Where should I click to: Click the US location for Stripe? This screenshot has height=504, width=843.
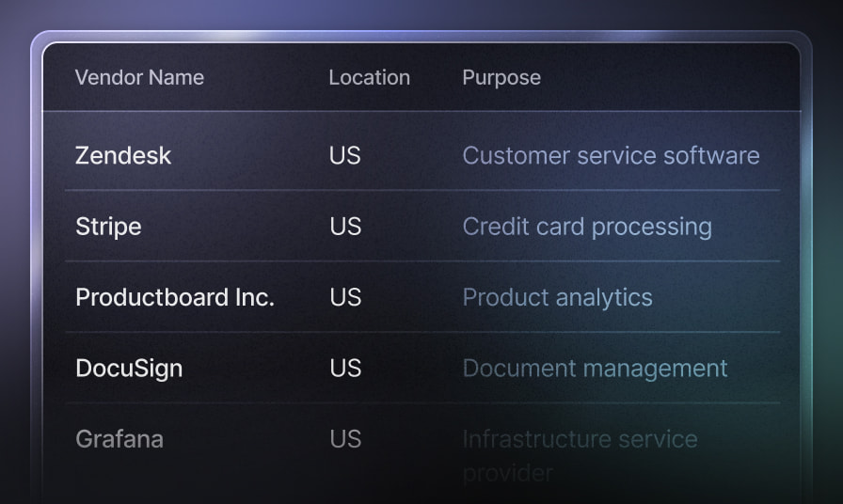point(345,227)
